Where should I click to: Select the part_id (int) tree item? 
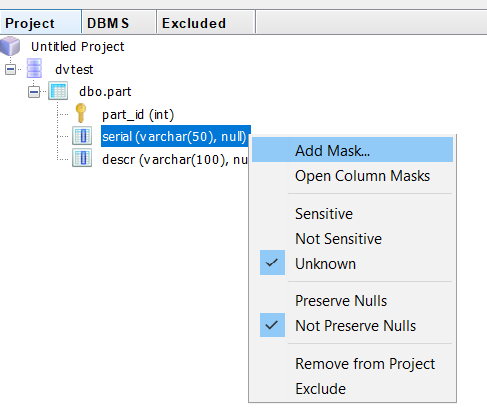(x=138, y=115)
